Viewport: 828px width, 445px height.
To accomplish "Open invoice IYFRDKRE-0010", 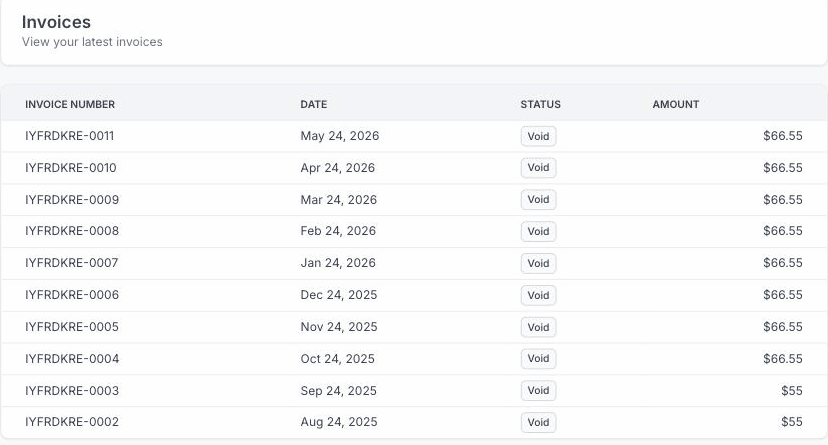I will click(71, 168).
